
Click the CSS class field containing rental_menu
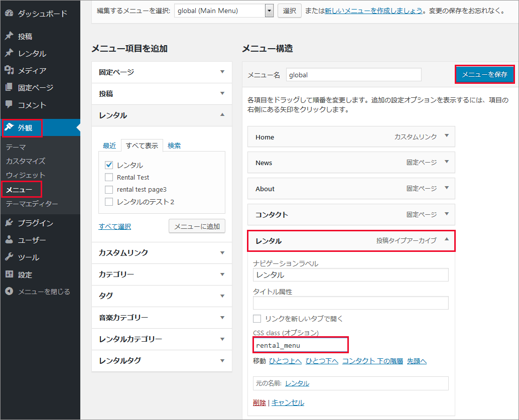coord(300,345)
